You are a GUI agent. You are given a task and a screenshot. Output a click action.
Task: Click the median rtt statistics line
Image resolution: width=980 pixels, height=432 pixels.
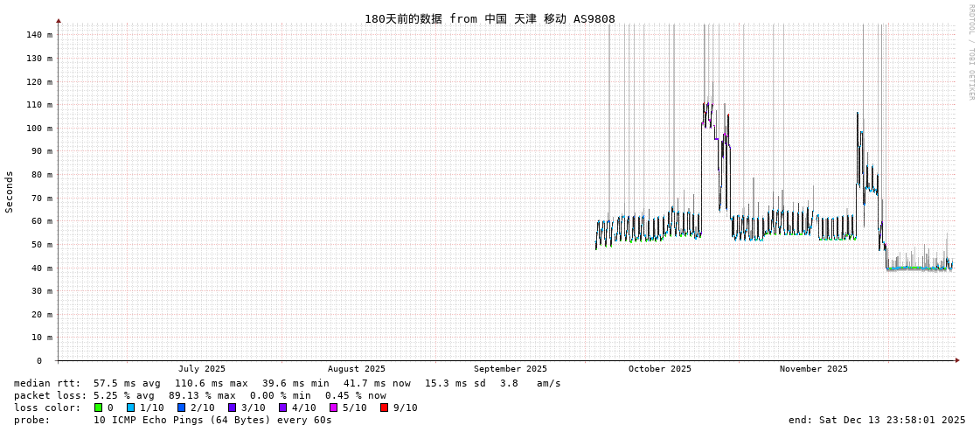[x=287, y=383]
